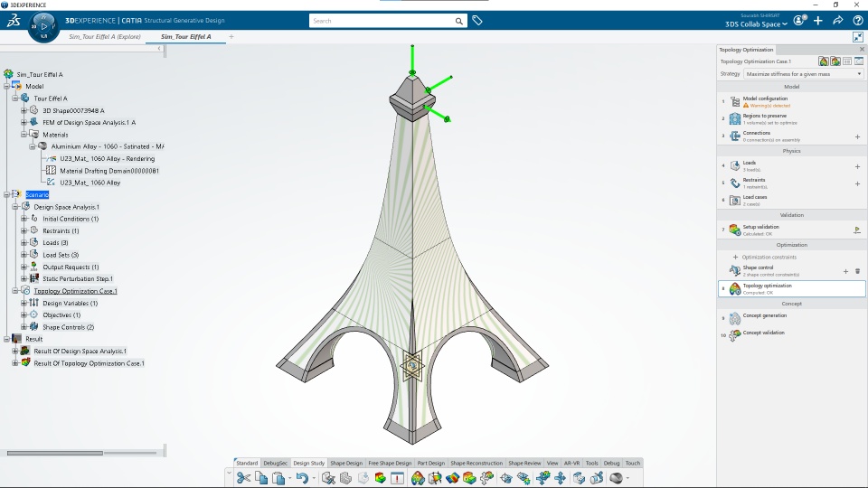Click the Paste clipboard icon
The height and width of the screenshot is (488, 868).
(x=278, y=478)
